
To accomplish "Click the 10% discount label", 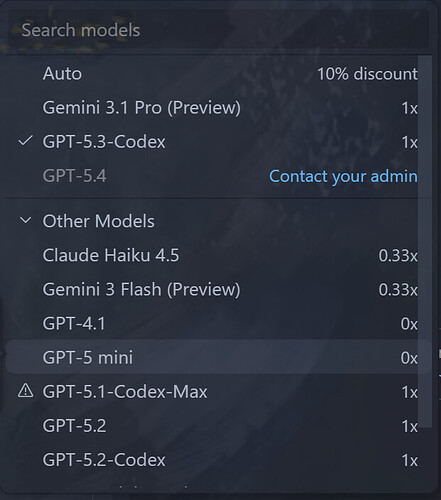I will [367, 74].
